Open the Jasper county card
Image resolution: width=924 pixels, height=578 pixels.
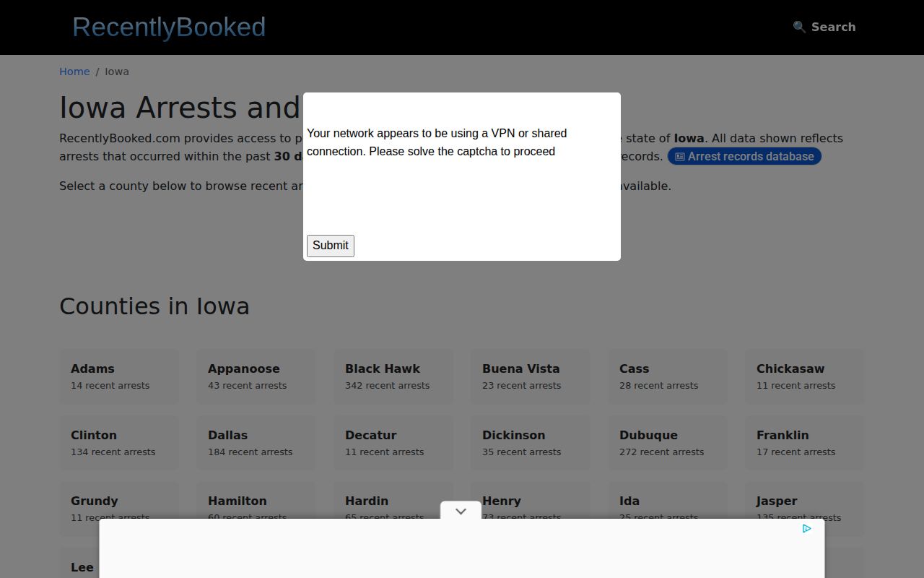(x=805, y=500)
